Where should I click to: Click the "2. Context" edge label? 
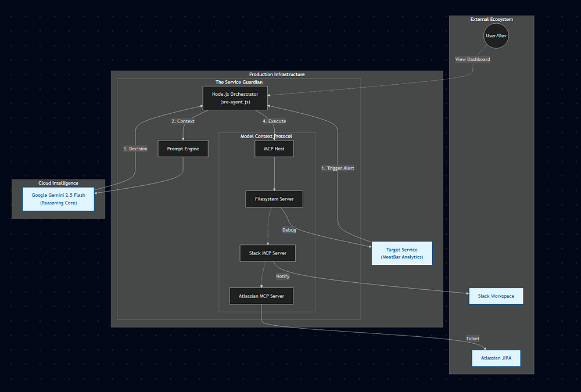click(x=183, y=121)
